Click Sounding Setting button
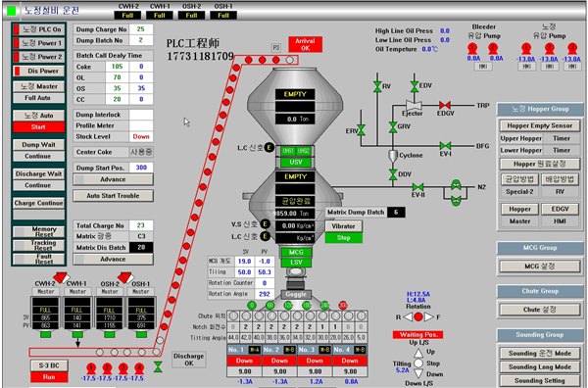The image size is (588, 388). point(540,380)
